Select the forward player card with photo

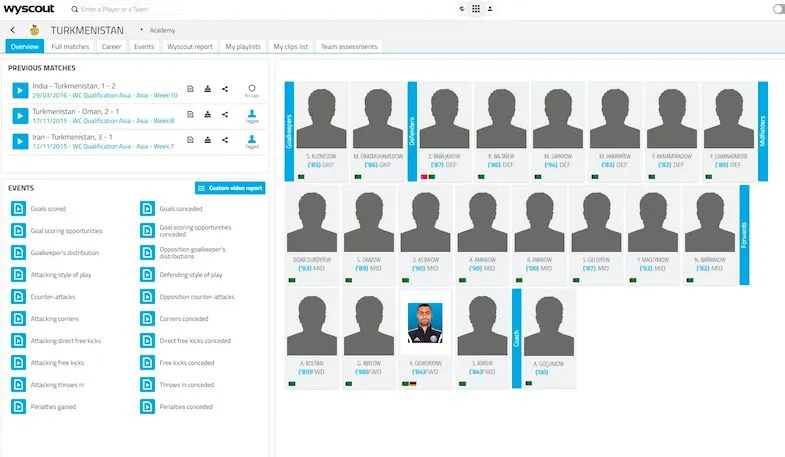point(425,339)
